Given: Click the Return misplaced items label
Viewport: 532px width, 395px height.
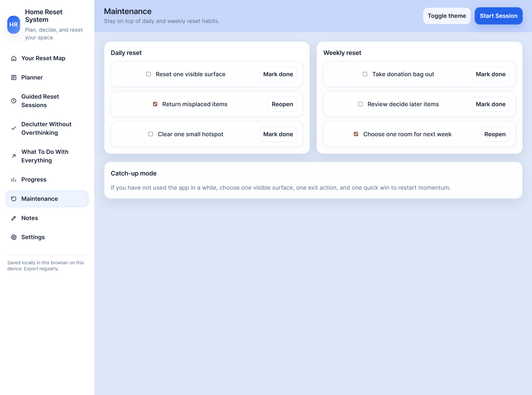Looking at the screenshot, I should click(195, 104).
